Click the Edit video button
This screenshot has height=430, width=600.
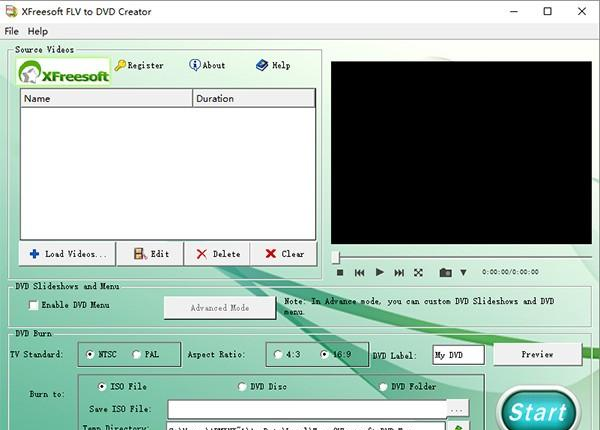pyautogui.click(x=150, y=254)
